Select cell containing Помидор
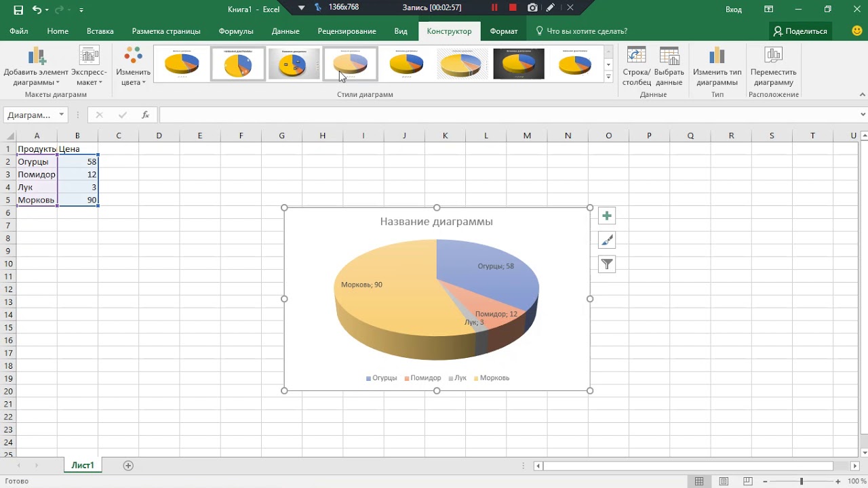This screenshot has width=868, height=488. (x=37, y=175)
